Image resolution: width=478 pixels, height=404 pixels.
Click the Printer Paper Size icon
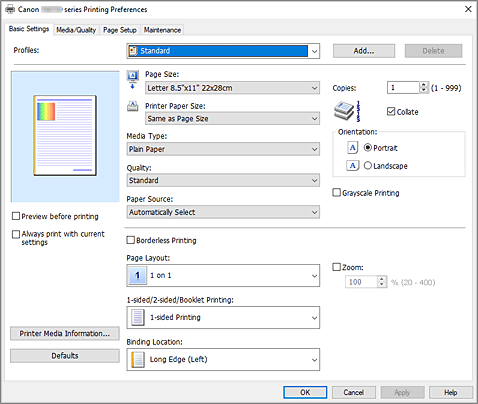pyautogui.click(x=133, y=106)
